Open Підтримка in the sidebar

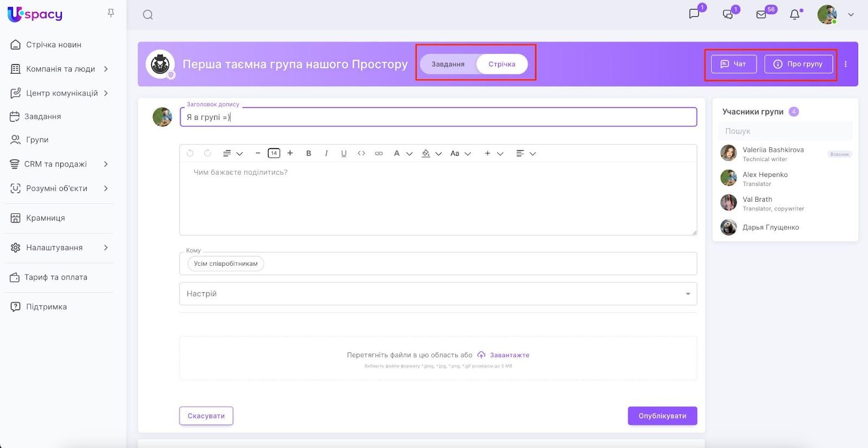pyautogui.click(x=46, y=307)
